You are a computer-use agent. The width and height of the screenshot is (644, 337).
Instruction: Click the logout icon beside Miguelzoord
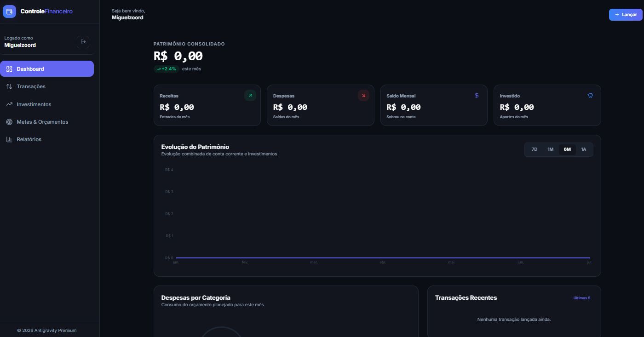[x=83, y=42]
